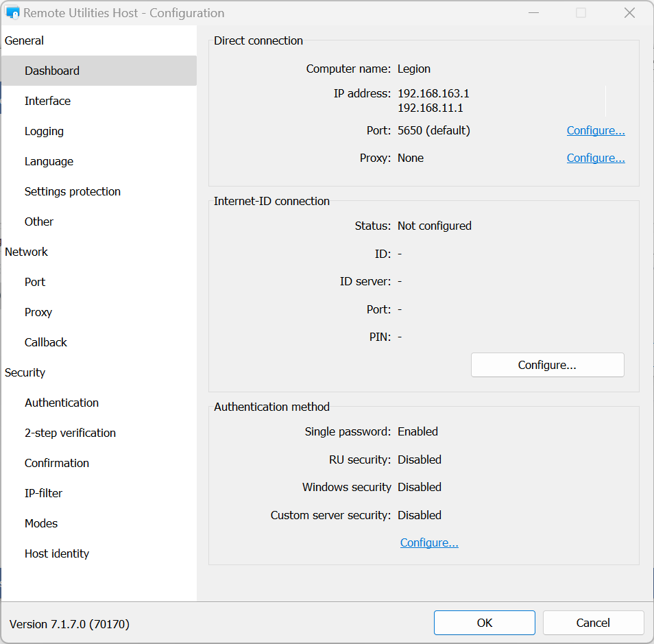Close the Configuration window
The height and width of the screenshot is (644, 654).
629,13
